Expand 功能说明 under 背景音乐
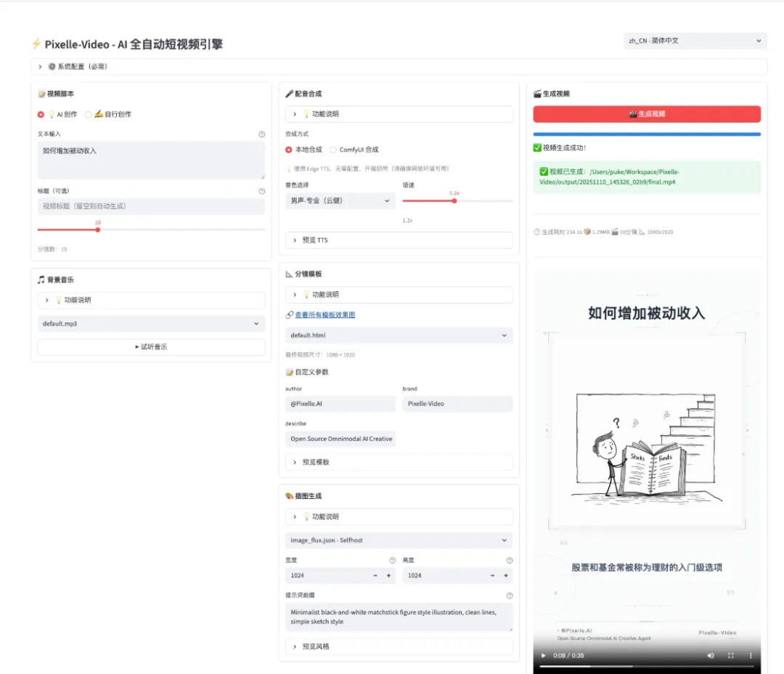 point(151,300)
